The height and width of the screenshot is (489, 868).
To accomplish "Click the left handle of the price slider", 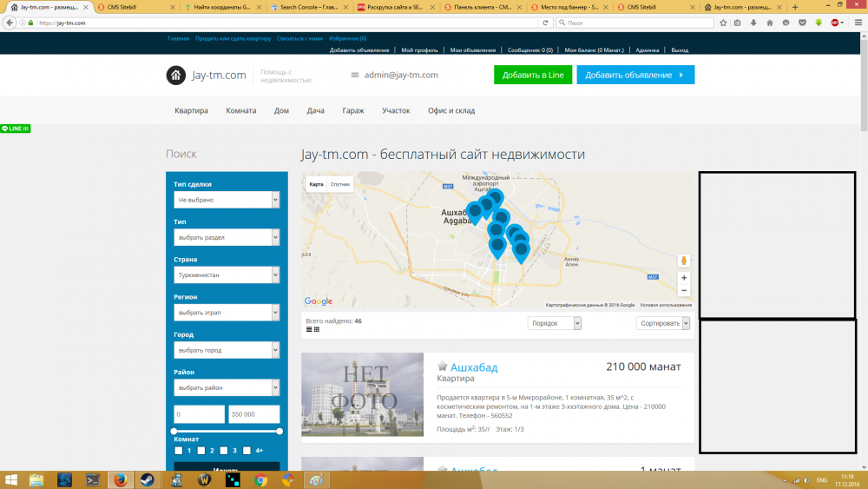I will tap(174, 431).
